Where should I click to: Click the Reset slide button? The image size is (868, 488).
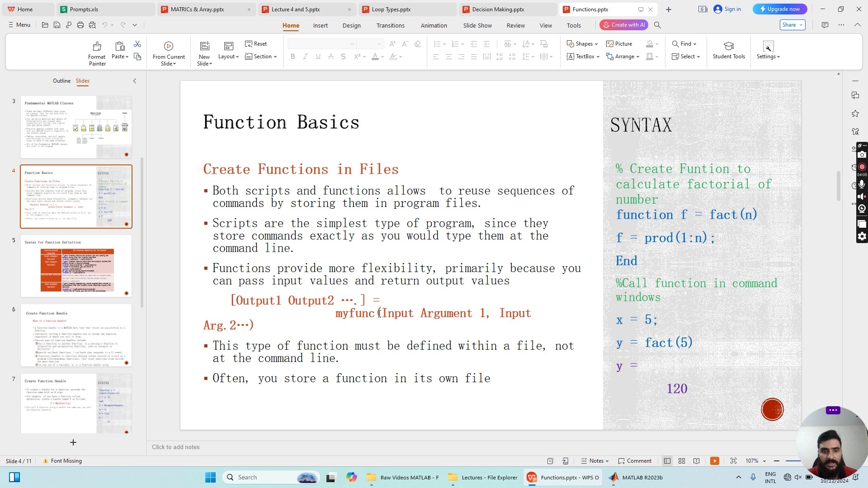[256, 44]
